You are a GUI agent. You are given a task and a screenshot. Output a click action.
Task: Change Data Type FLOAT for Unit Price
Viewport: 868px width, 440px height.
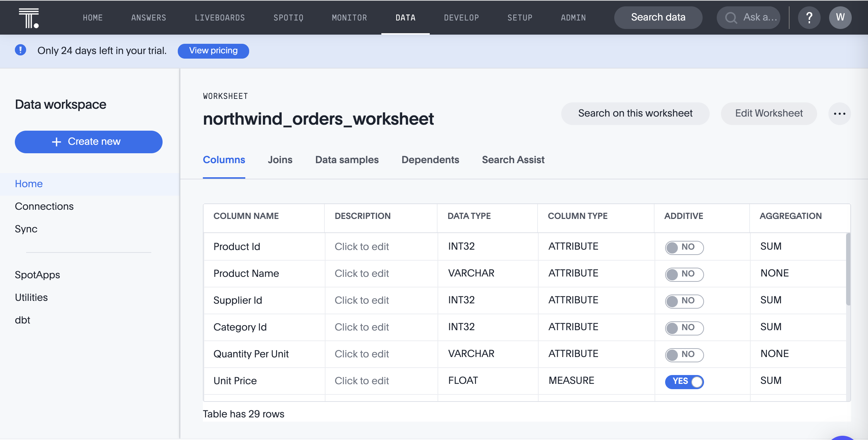point(463,380)
